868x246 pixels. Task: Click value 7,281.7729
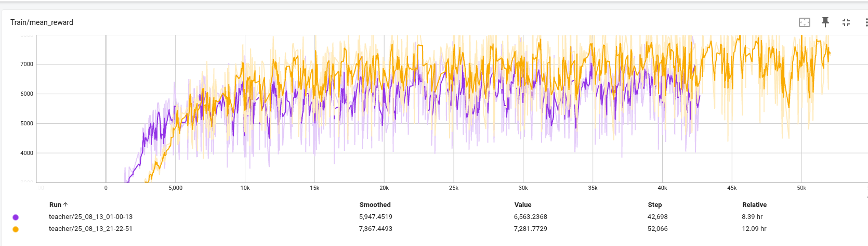tap(531, 229)
